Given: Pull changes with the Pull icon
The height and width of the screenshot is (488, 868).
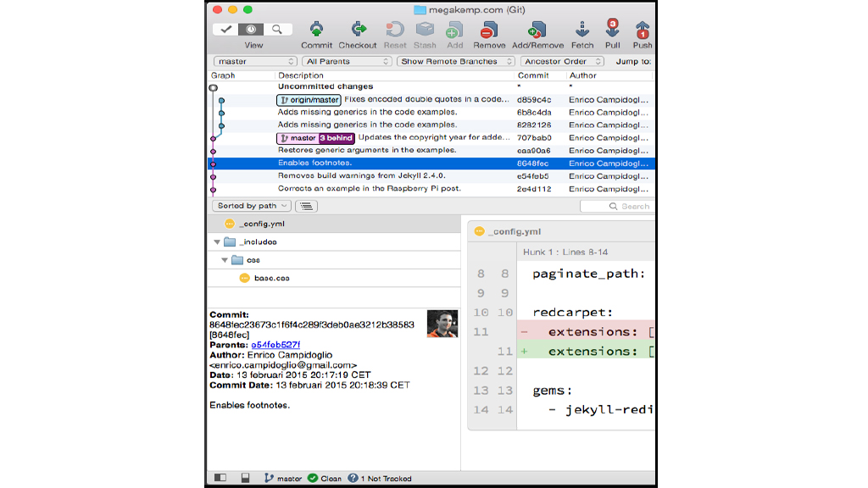Looking at the screenshot, I should 612,30.
